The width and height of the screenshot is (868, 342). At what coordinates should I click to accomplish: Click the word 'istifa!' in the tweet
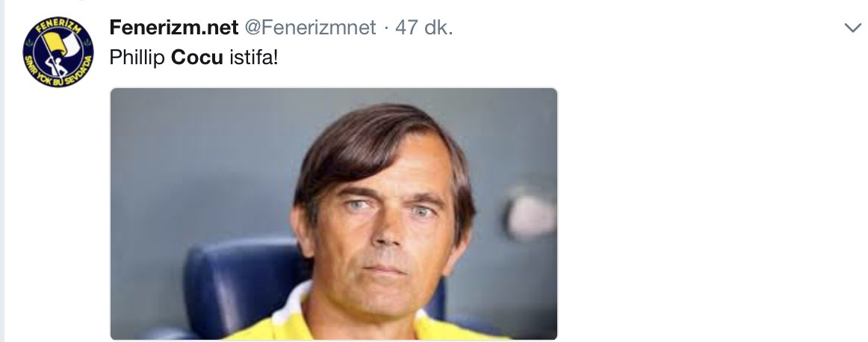pyautogui.click(x=253, y=57)
